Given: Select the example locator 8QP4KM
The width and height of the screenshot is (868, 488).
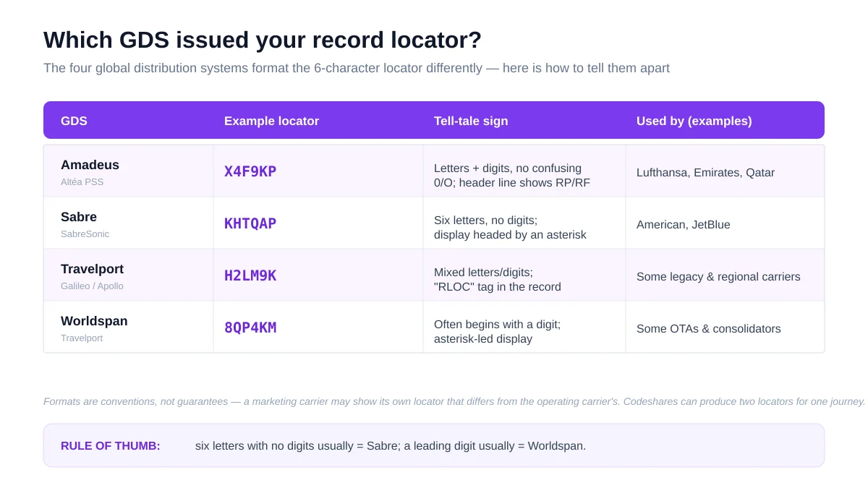Looking at the screenshot, I should (250, 328).
